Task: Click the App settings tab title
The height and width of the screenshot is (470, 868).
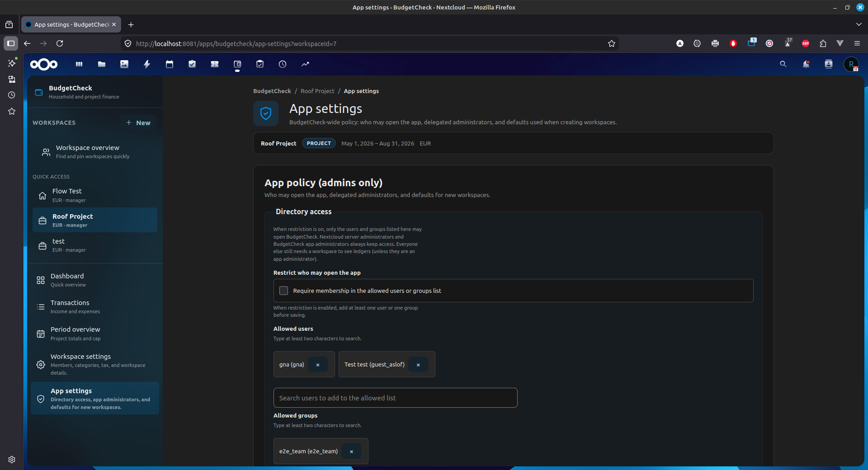Action: (71, 24)
